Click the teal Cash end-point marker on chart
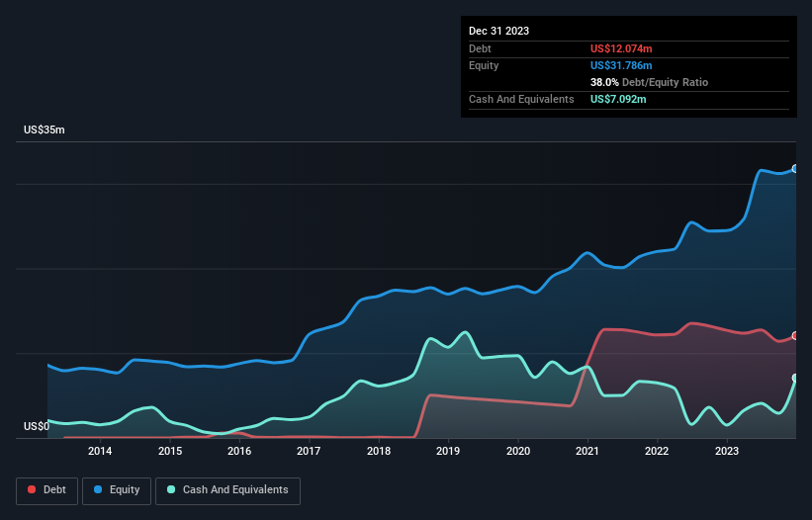 (795, 379)
